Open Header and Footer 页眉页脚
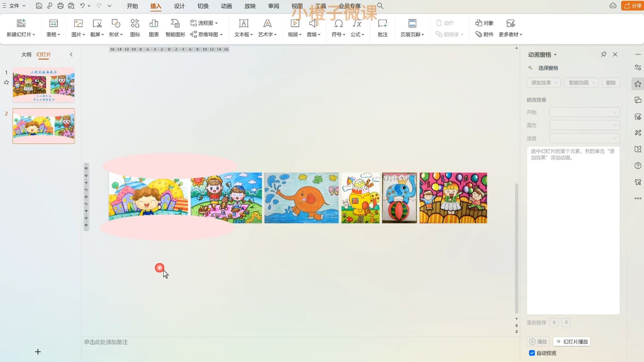 (412, 23)
